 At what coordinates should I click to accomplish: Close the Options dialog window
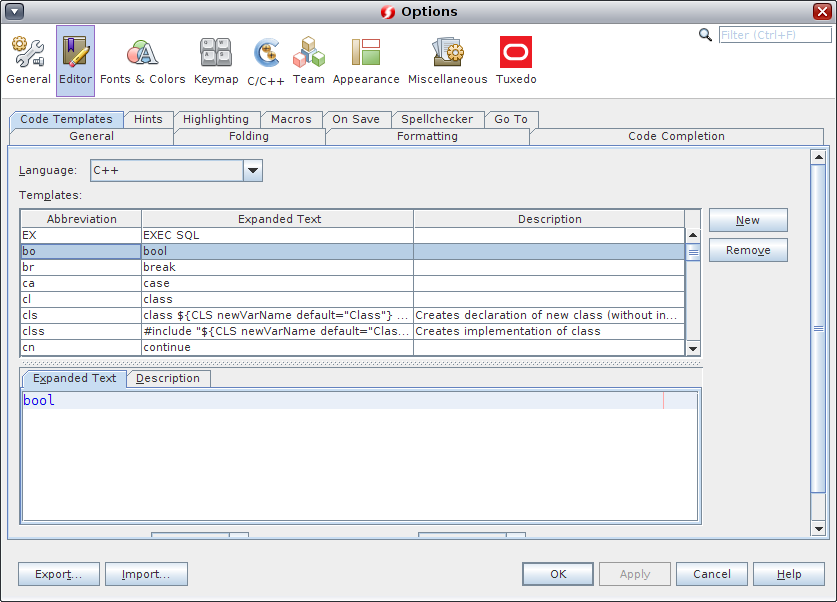[822, 11]
